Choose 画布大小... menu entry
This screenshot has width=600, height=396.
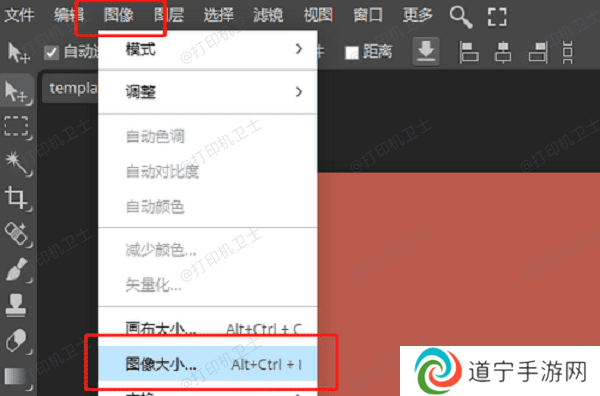point(208,328)
